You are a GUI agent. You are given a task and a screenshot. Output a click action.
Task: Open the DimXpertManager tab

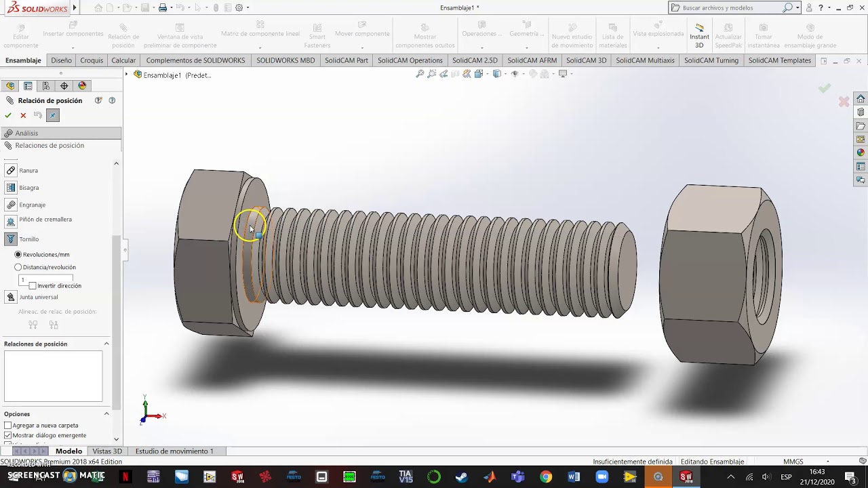(x=64, y=86)
